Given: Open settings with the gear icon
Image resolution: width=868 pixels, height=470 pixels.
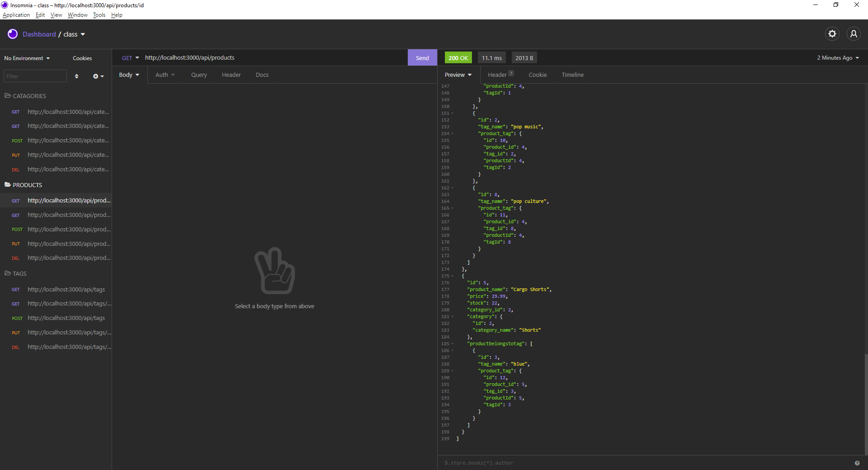Looking at the screenshot, I should (832, 34).
